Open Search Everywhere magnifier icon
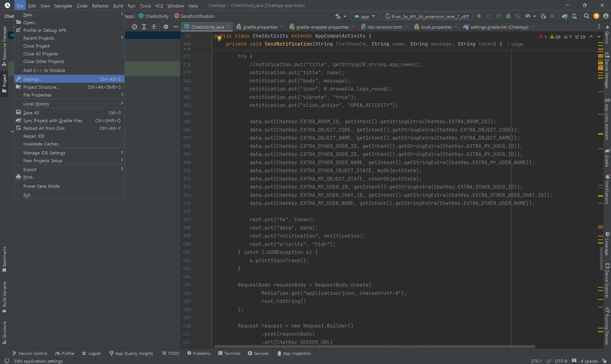This screenshot has width=611, height=364. coord(586,16)
